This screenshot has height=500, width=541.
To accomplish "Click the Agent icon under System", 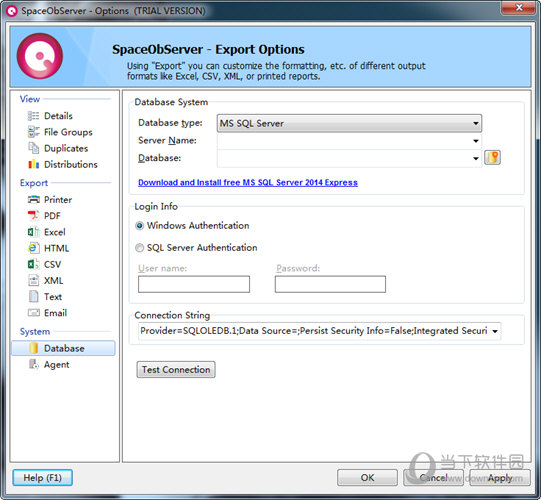I will click(33, 364).
